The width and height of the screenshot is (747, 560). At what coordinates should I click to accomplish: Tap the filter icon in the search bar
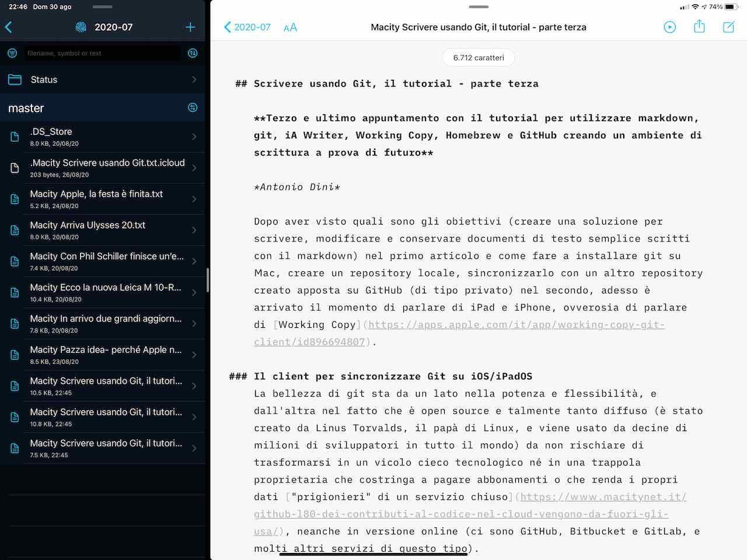pos(12,52)
